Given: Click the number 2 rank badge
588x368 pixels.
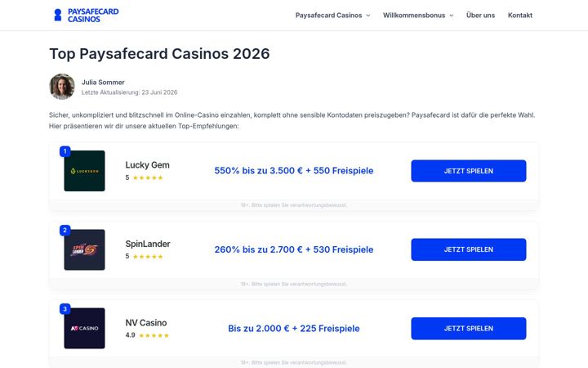Looking at the screenshot, I should [65, 230].
